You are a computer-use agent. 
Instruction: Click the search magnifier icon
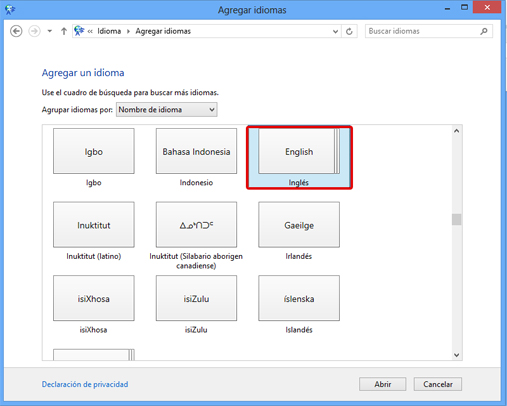pyautogui.click(x=484, y=31)
